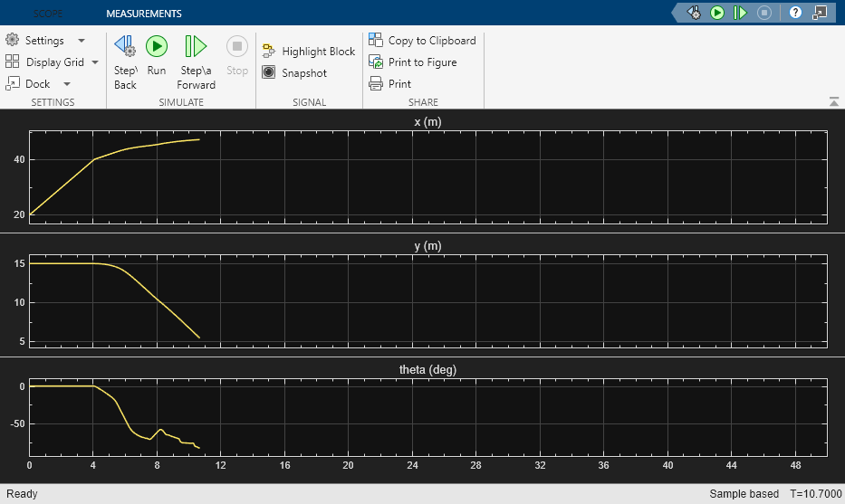Click the theta (deg) plot title

pos(427,369)
